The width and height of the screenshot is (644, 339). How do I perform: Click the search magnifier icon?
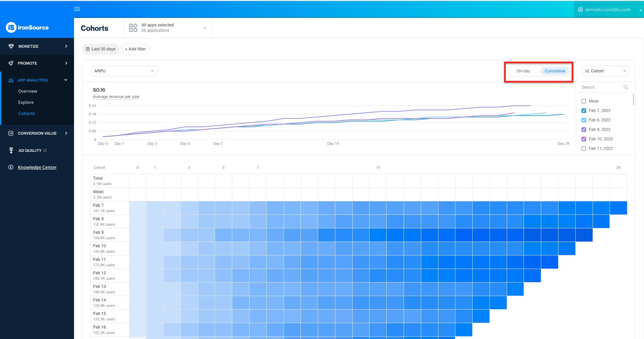[x=626, y=87]
